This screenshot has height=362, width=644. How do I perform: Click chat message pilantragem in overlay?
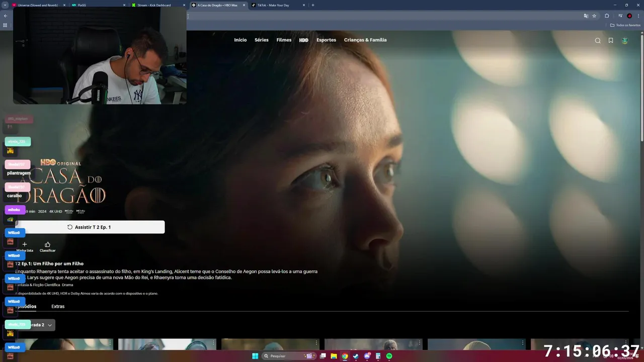(19, 173)
